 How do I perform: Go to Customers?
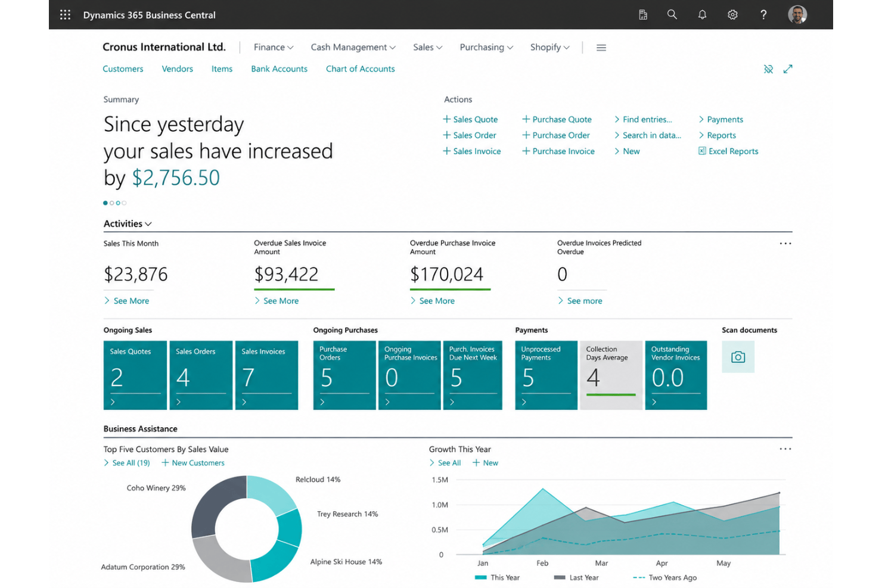tap(123, 69)
